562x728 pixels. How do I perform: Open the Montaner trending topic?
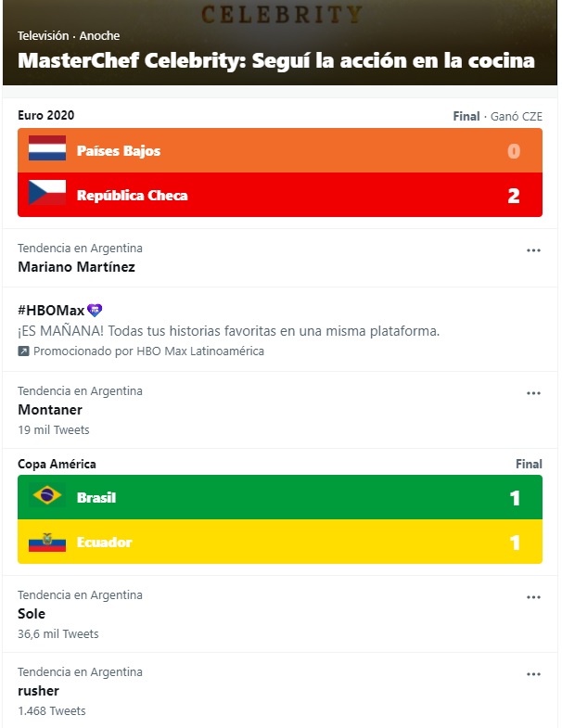(x=50, y=409)
